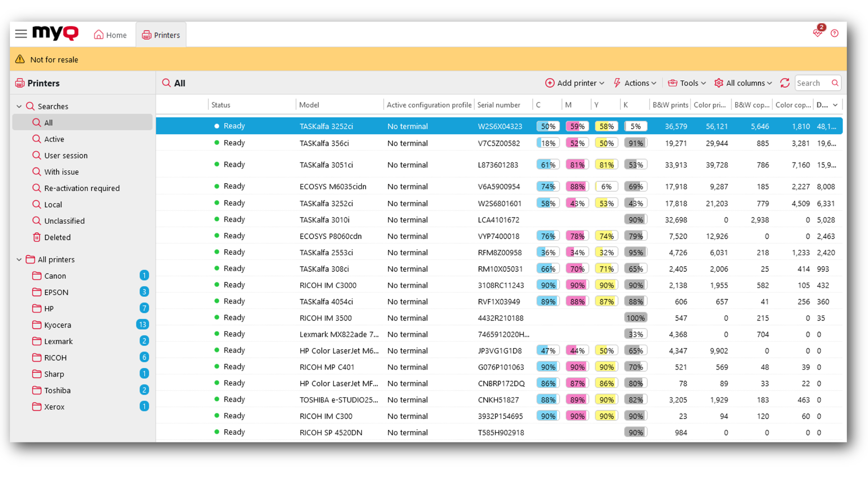Open the help question mark icon

coord(835,33)
